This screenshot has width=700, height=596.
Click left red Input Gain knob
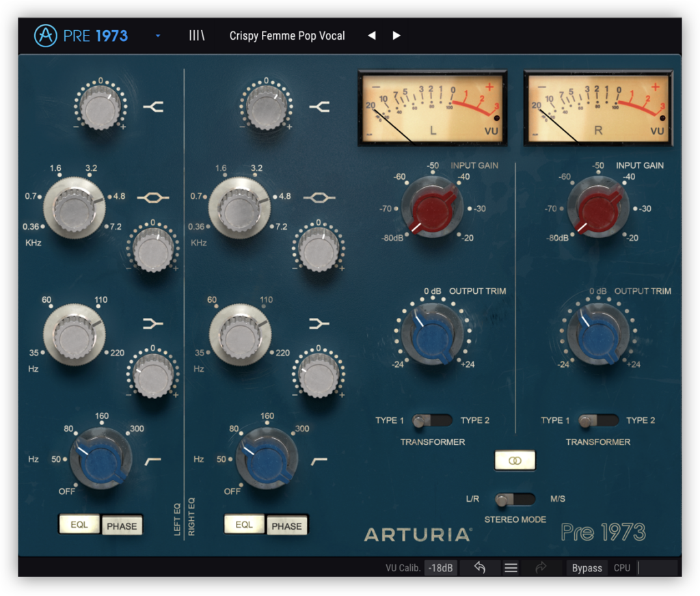coord(432,208)
